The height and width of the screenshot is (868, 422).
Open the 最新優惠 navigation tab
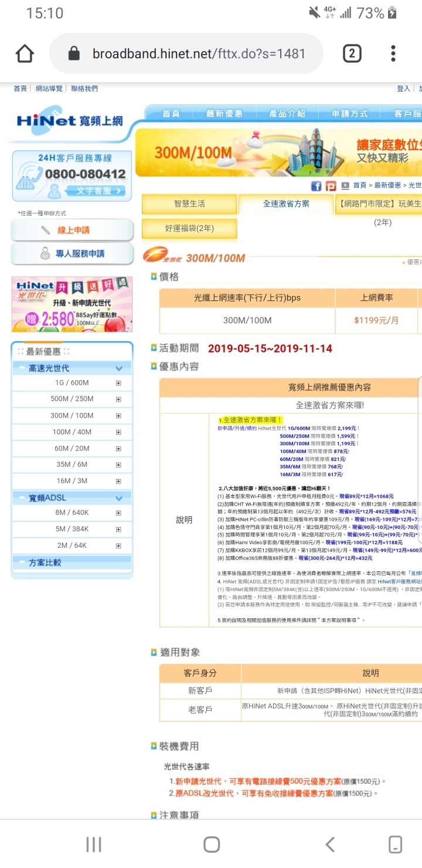[x=224, y=114]
